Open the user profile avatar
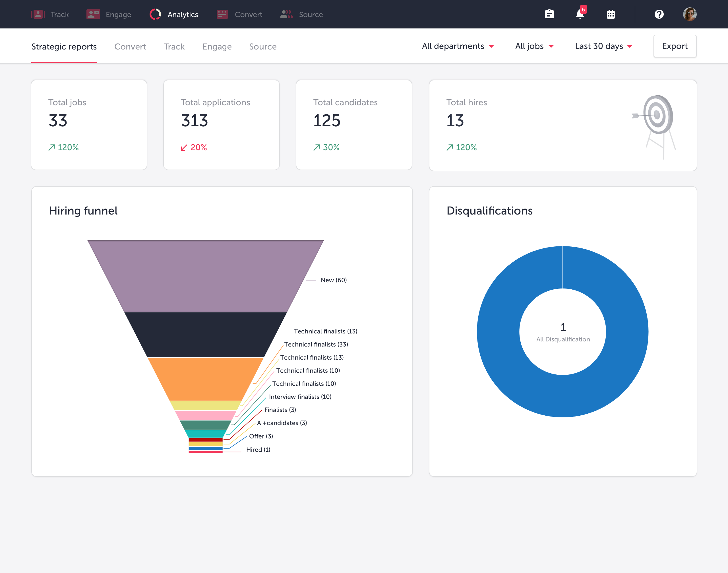 (689, 15)
